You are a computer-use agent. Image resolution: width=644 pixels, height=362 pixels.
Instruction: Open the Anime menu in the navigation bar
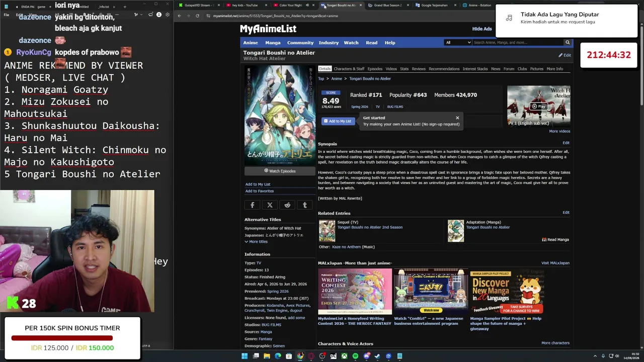click(x=251, y=43)
